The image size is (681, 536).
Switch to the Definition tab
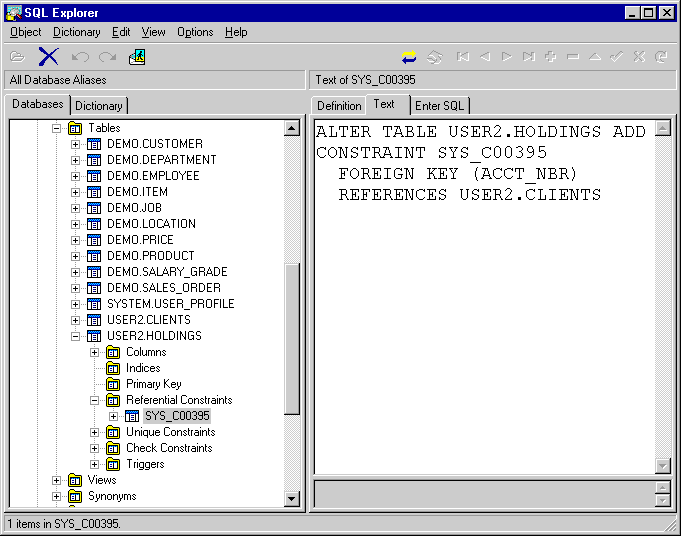click(x=339, y=106)
